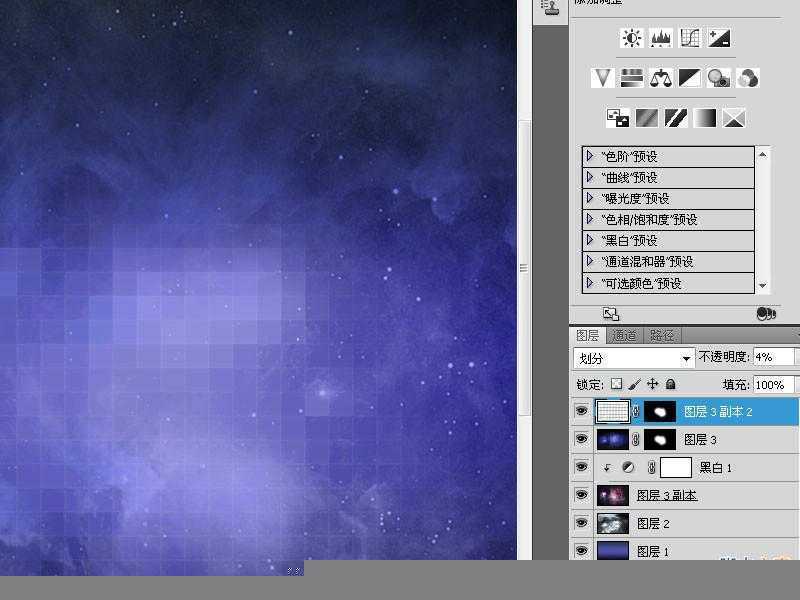
Task: Add a Threshold adjustment layer
Action: (x=676, y=118)
